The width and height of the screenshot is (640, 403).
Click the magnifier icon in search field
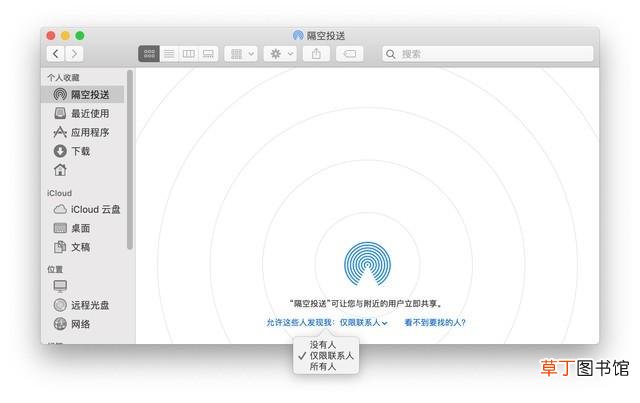point(391,54)
